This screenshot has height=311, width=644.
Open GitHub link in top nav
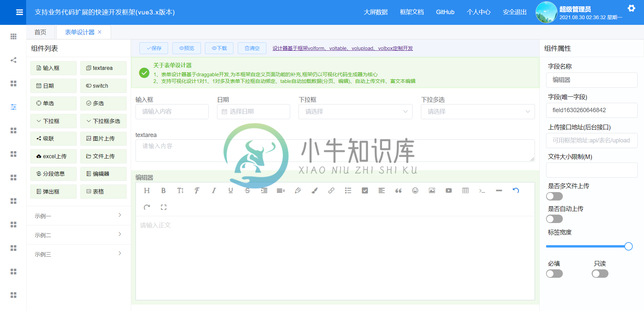445,12
